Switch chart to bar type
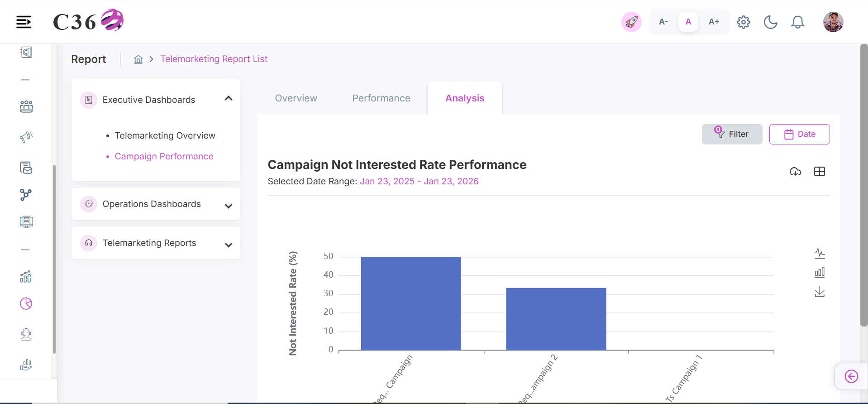This screenshot has height=404, width=868. click(x=820, y=272)
